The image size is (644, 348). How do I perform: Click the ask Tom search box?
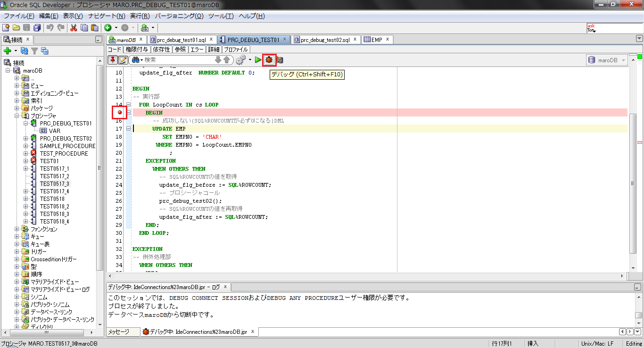point(614,28)
